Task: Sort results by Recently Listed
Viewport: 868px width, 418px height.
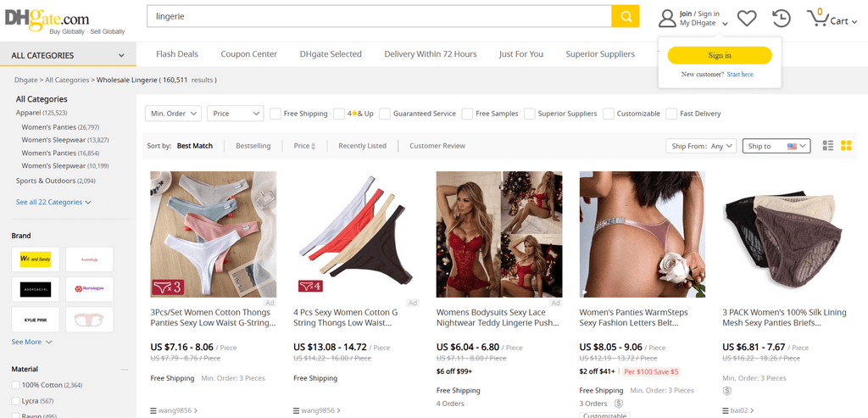Action: (x=362, y=146)
